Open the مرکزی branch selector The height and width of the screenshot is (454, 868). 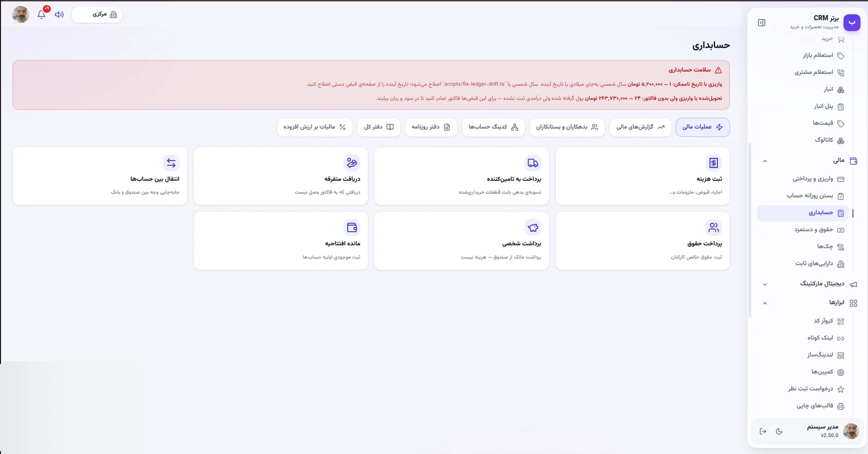(x=97, y=15)
